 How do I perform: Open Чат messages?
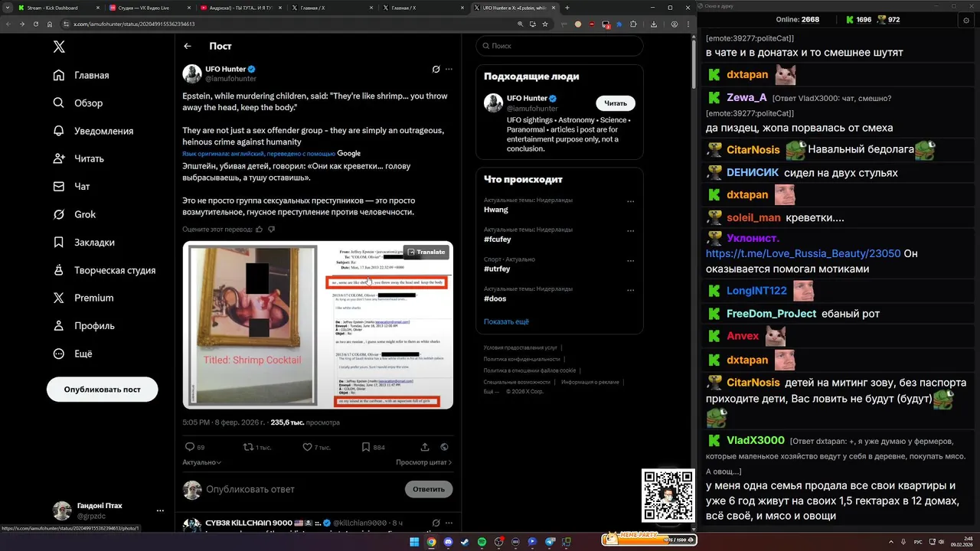coord(72,187)
